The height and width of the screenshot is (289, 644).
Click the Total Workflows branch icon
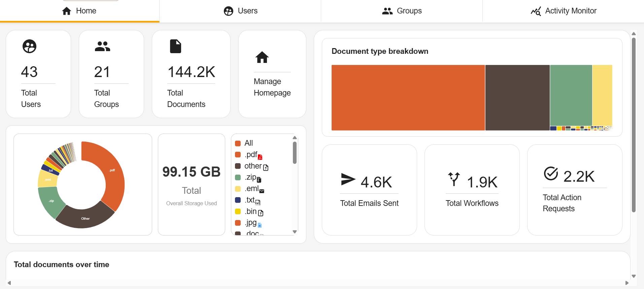click(x=454, y=179)
